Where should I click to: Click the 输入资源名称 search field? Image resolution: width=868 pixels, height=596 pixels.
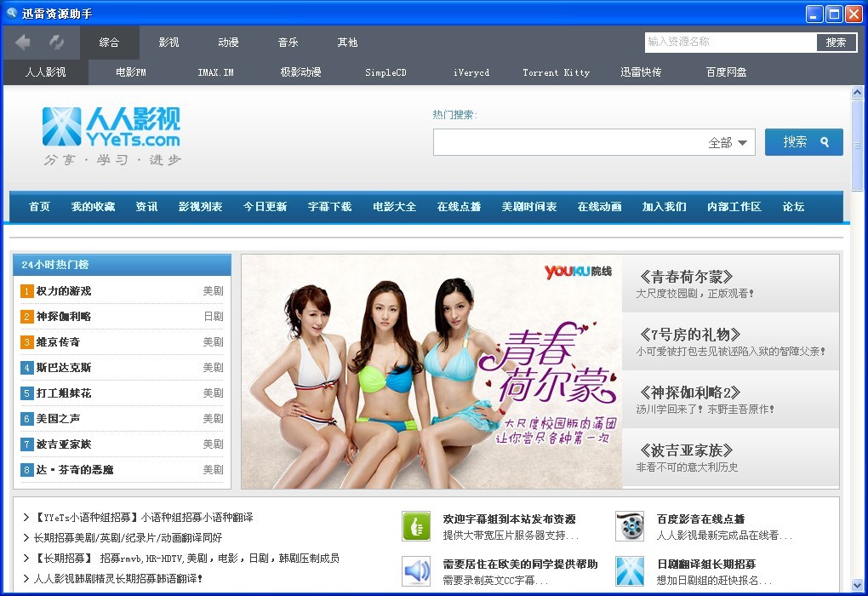tap(730, 42)
